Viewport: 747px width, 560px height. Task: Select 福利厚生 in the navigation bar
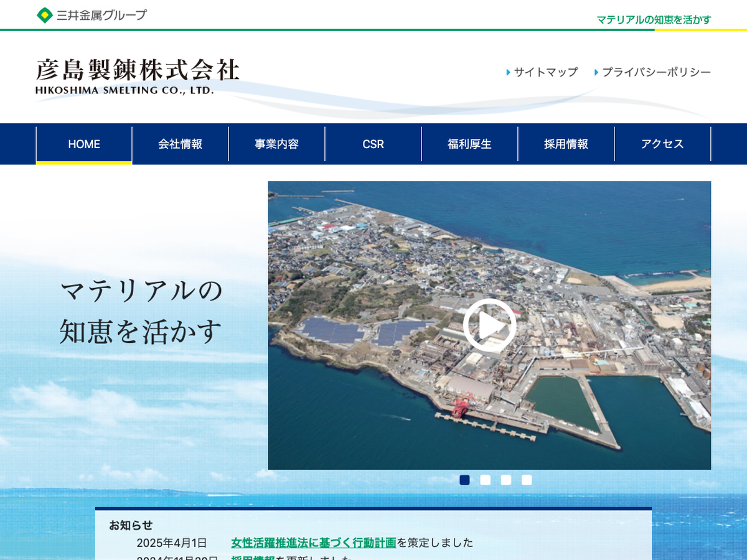click(470, 144)
